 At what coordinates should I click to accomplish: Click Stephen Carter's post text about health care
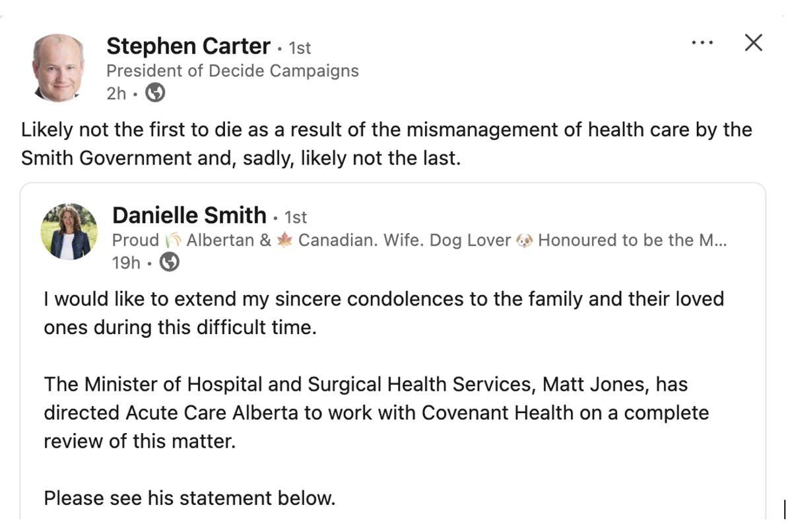[385, 144]
